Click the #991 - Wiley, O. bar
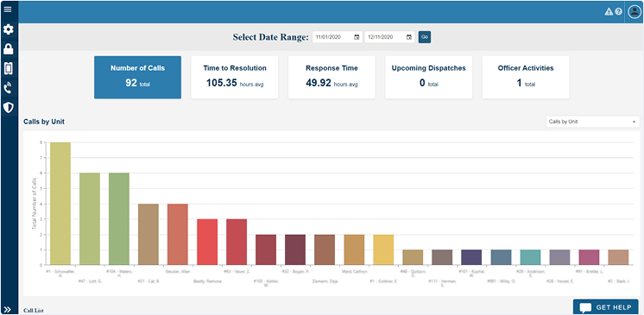 pyautogui.click(x=501, y=257)
